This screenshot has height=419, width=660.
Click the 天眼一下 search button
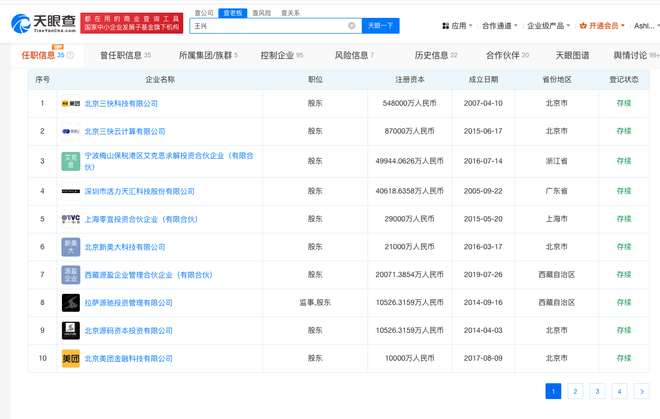pyautogui.click(x=380, y=26)
